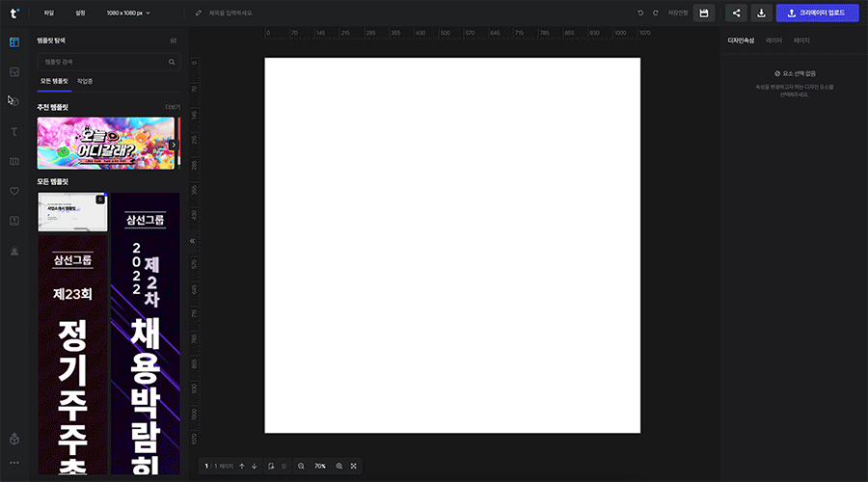The height and width of the screenshot is (482, 868).
Task: Click the download icon button
Action: 762,13
